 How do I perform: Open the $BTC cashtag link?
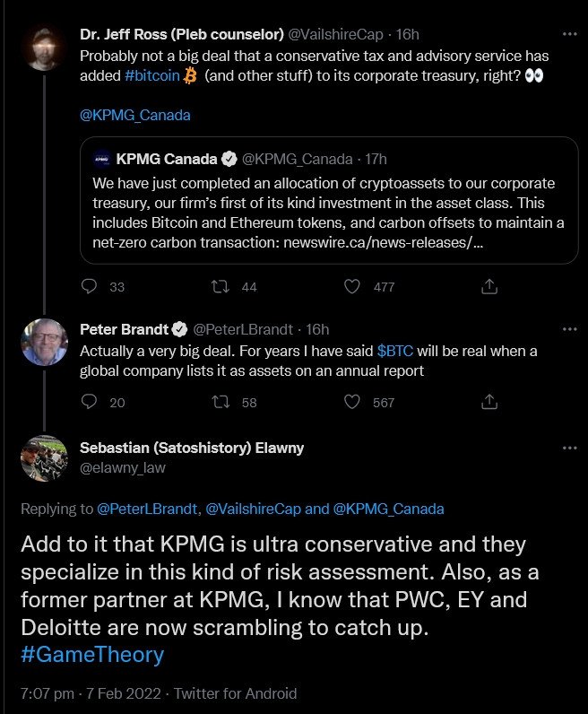pyautogui.click(x=395, y=351)
